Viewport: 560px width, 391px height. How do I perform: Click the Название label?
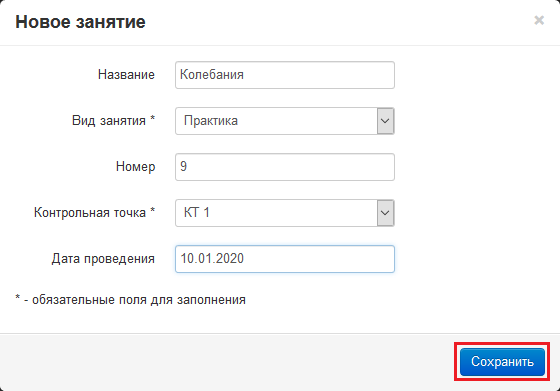pos(126,75)
